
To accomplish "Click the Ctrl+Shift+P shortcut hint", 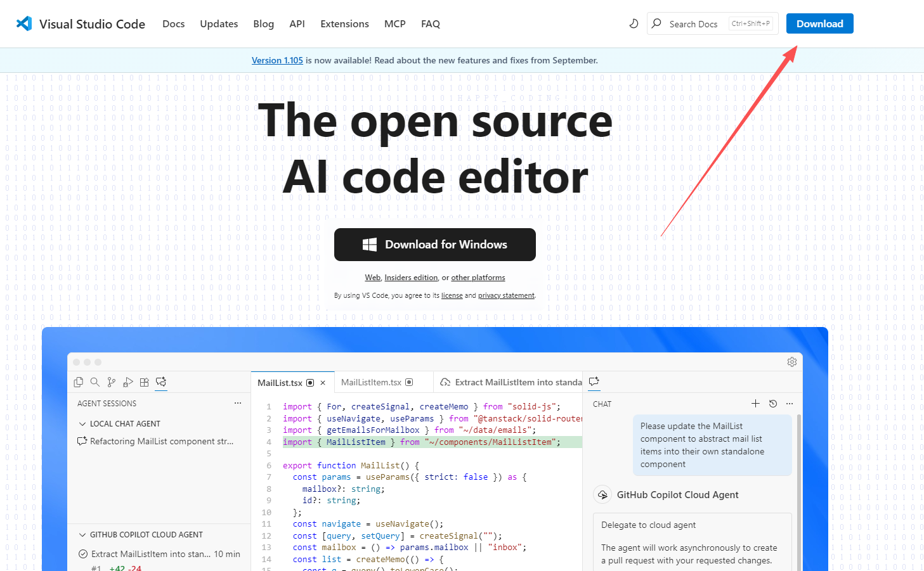I will 751,23.
